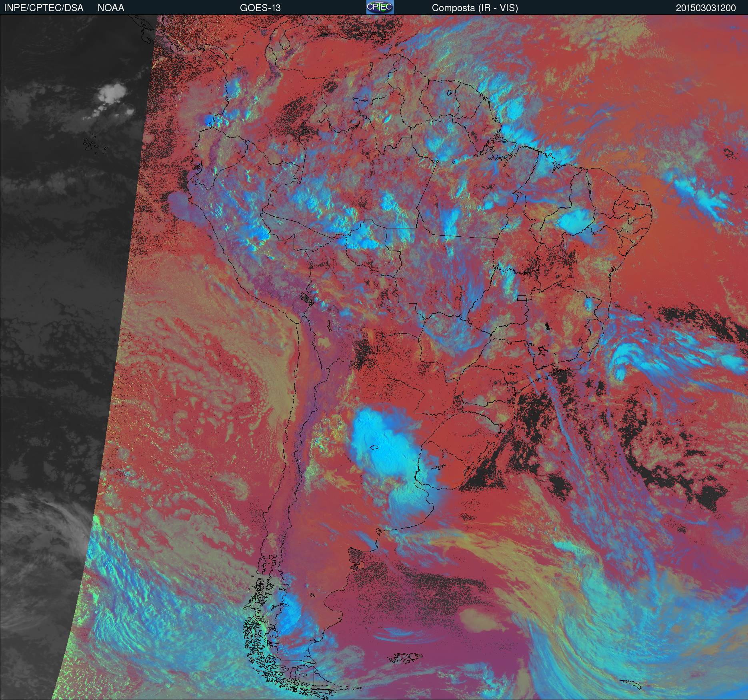
Task: Click the CPTEC logo in the header
Action: coord(380,7)
